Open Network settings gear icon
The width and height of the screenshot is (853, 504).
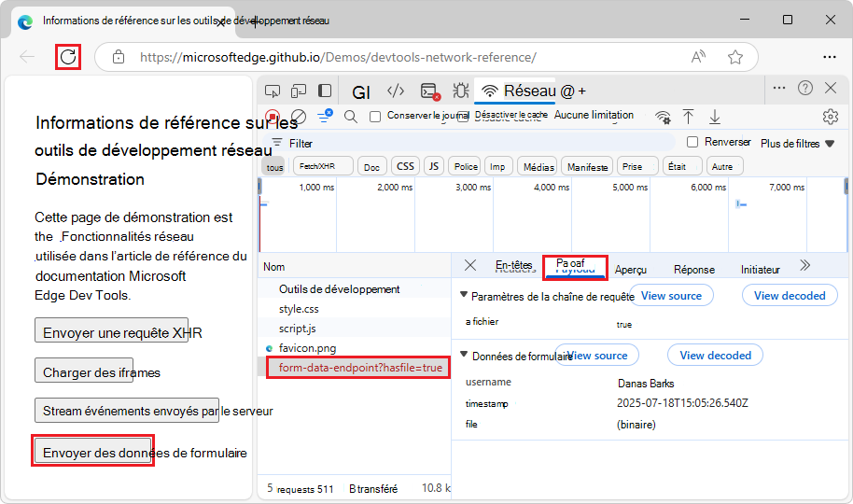pyautogui.click(x=831, y=117)
